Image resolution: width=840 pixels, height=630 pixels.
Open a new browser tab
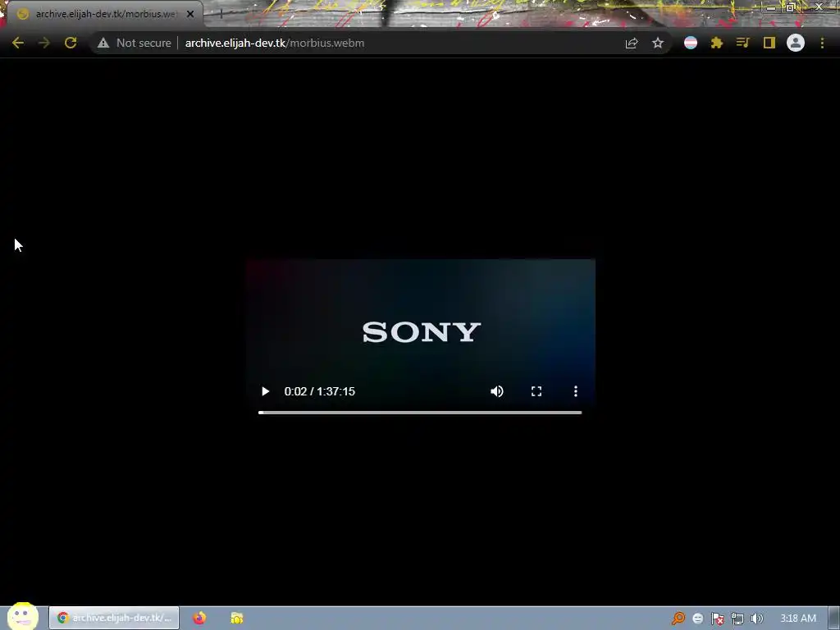[221, 14]
